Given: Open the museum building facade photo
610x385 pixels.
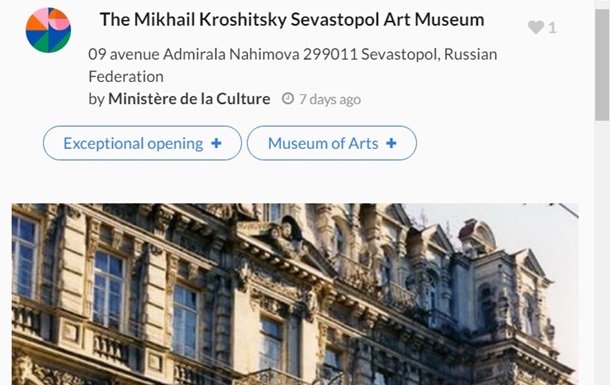Looking at the screenshot, I should tap(295, 294).
